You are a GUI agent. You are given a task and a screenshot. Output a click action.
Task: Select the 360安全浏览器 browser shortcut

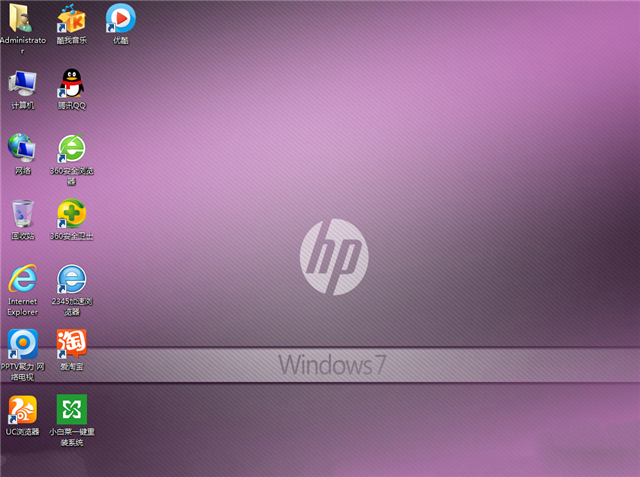point(71,148)
